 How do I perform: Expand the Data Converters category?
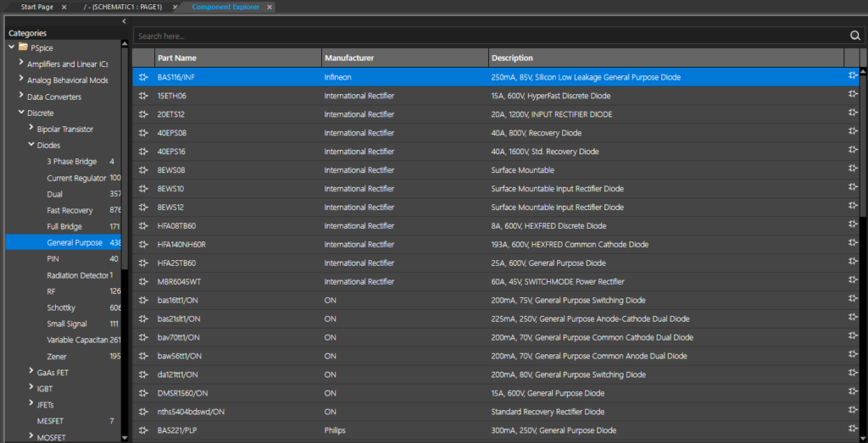click(21, 96)
